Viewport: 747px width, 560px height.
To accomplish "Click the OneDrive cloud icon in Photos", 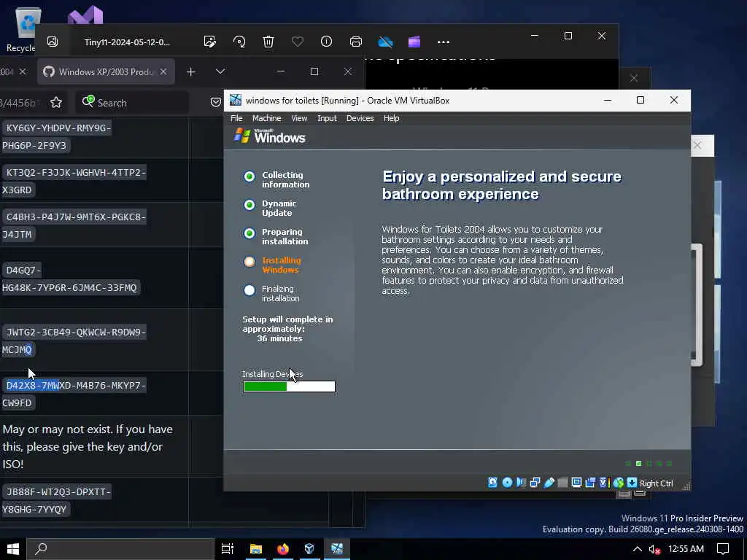I will [x=385, y=42].
